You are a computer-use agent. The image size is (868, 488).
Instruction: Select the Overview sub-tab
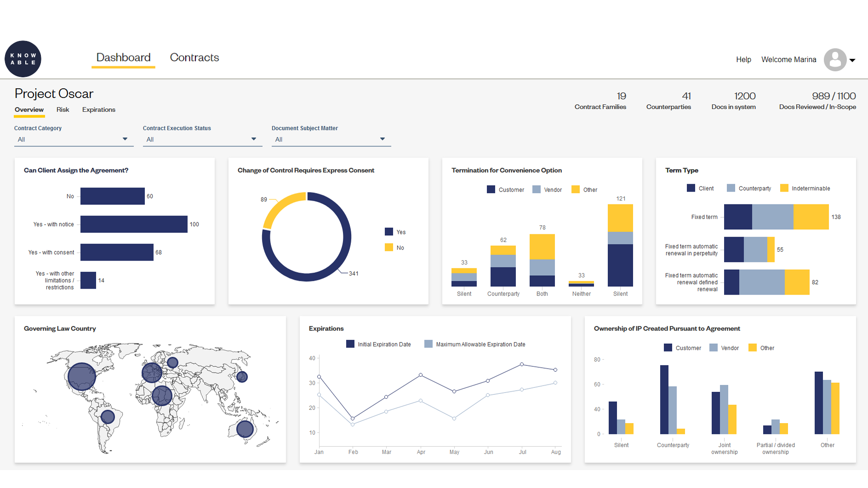pos(29,109)
